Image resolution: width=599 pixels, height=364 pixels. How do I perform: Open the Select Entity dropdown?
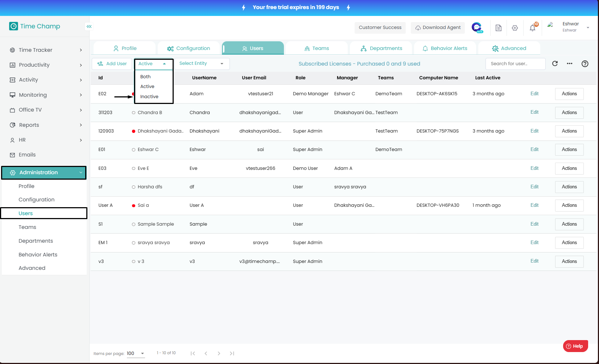202,64
